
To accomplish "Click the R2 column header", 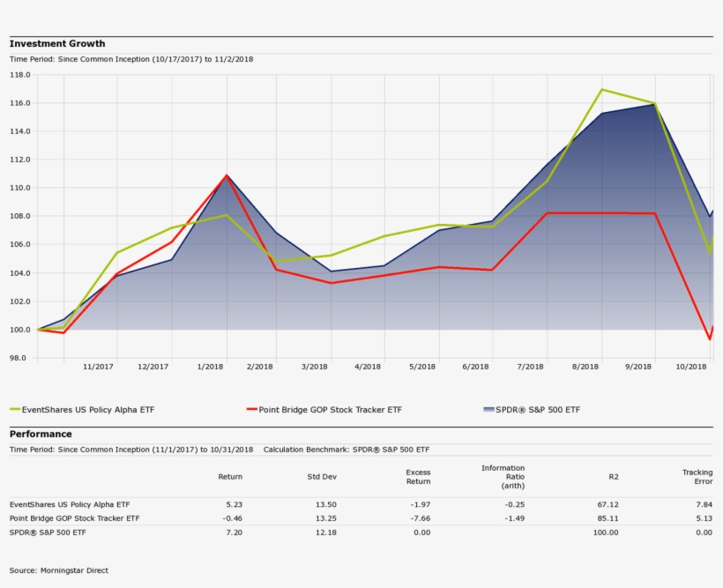I will [x=614, y=476].
